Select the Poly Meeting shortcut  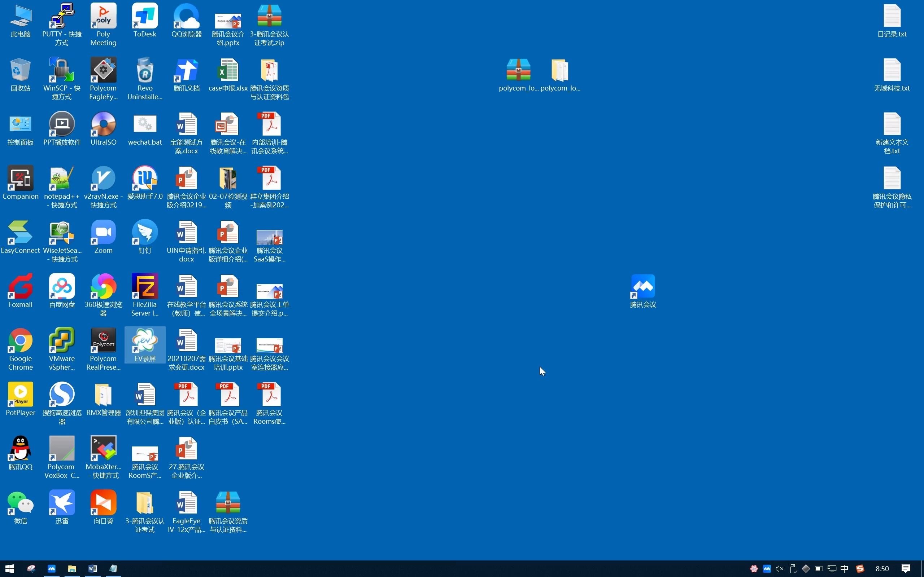click(104, 17)
